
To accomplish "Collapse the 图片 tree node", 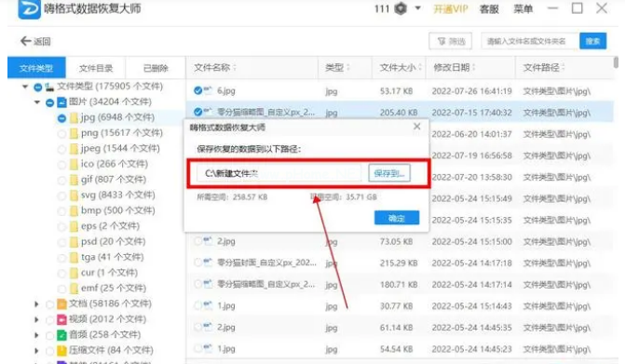I will coord(37,102).
